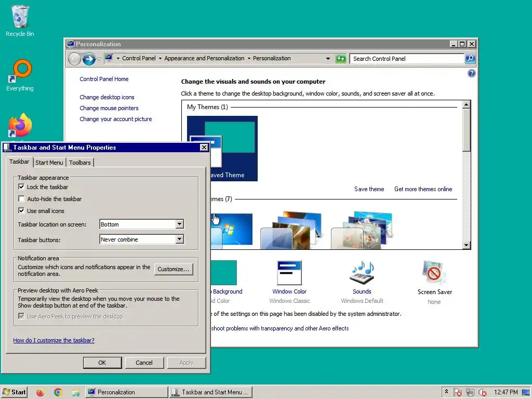Open the Recycle Bin desktop icon
This screenshot has height=399, width=532.
[x=20, y=20]
